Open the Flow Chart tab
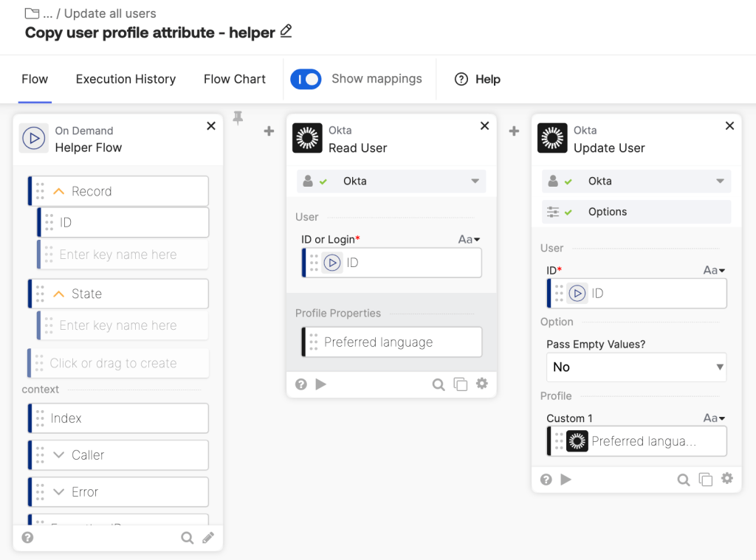The width and height of the screenshot is (756, 560). (x=234, y=79)
